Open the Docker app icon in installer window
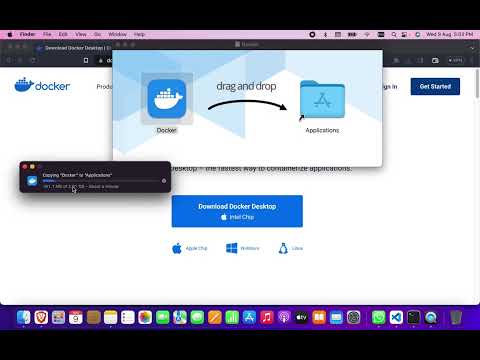The height and width of the screenshot is (360, 480). pyautogui.click(x=167, y=99)
